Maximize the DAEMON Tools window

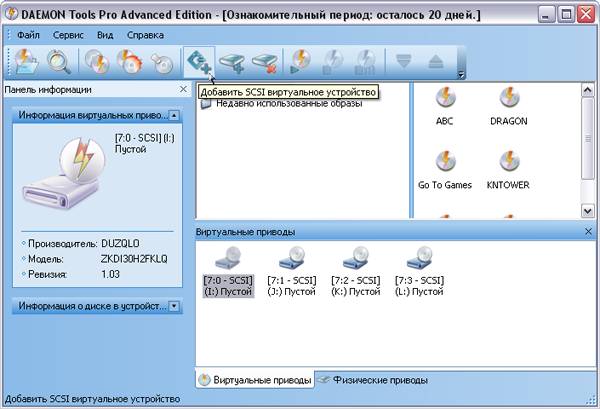click(566, 15)
